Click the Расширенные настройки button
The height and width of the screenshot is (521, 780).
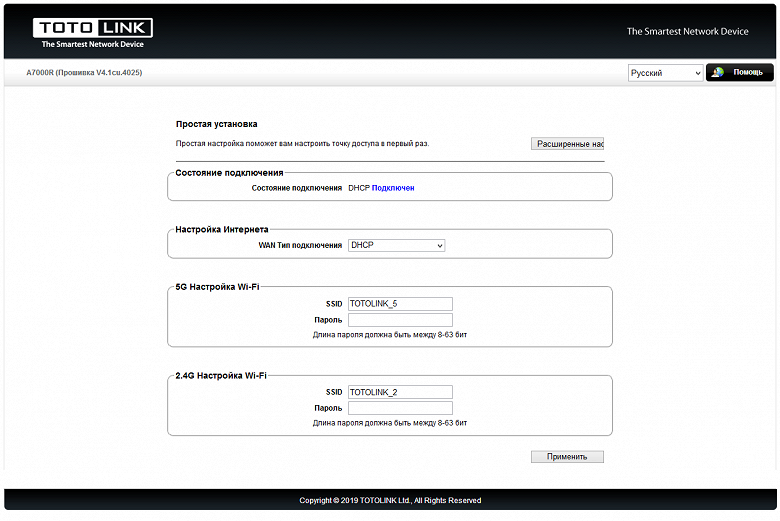(567, 144)
